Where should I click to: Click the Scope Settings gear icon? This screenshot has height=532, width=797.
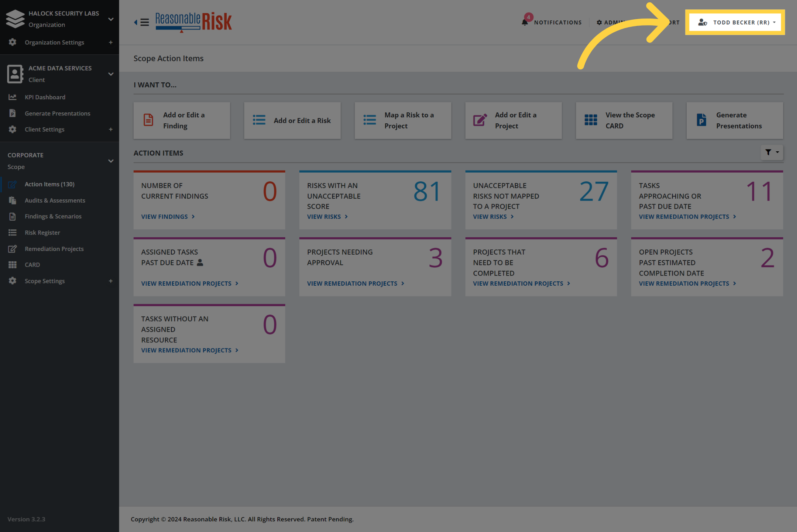[13, 281]
